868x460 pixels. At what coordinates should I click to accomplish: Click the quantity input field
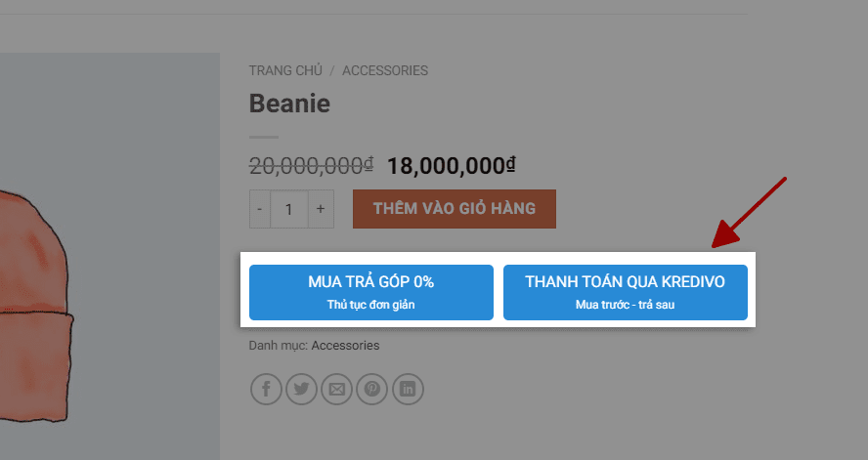click(289, 209)
